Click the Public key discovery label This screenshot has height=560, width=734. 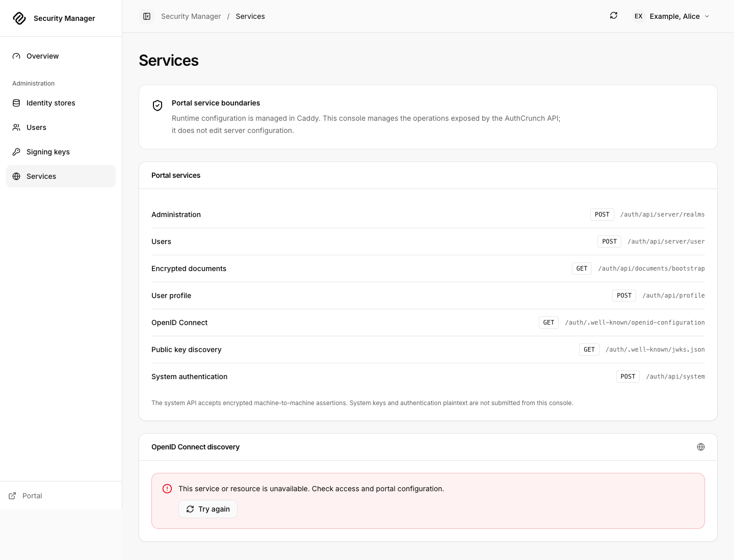click(x=186, y=350)
